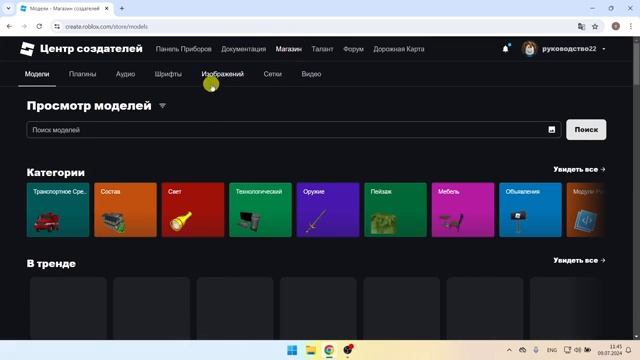Open Панель Приборов in the top menu
Viewport: 640px width, 360px height.
[184, 49]
